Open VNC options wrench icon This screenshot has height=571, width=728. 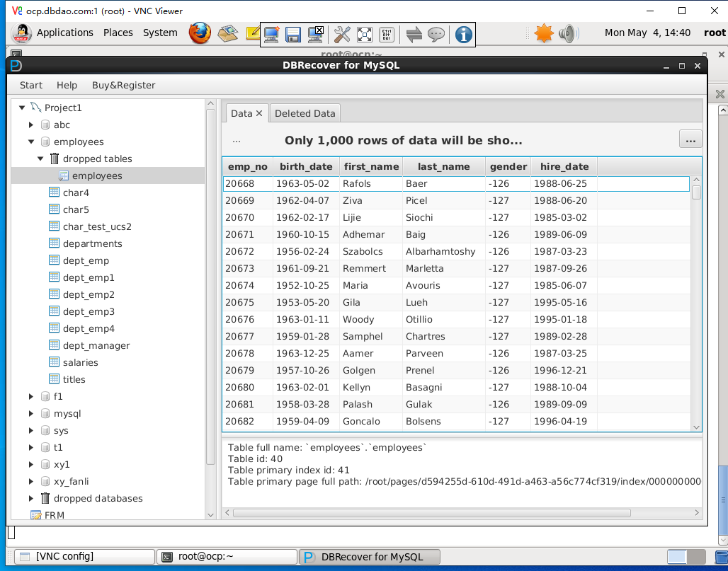342,34
